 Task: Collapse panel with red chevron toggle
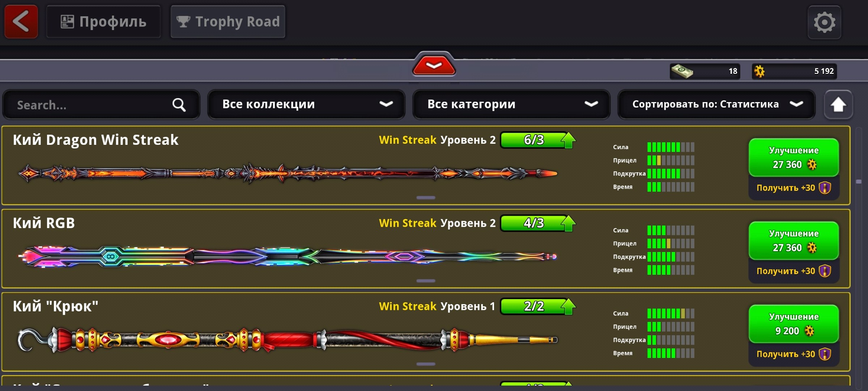[x=434, y=64]
